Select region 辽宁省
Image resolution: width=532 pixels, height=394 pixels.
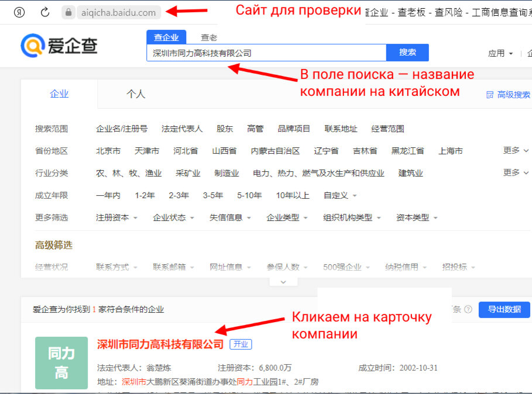[326, 151]
